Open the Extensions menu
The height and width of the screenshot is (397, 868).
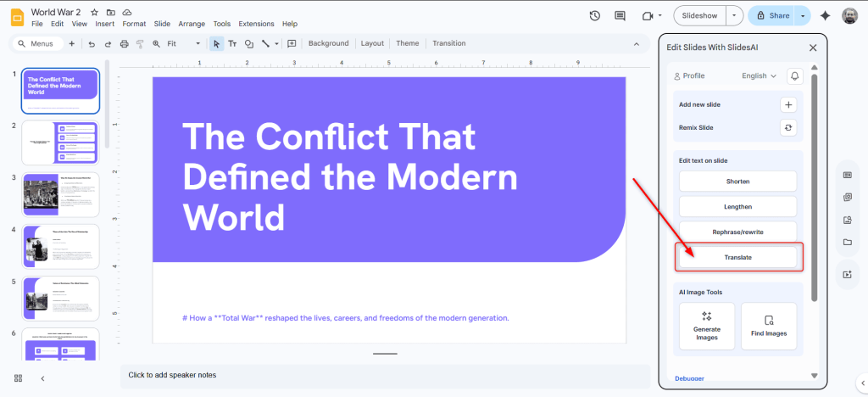point(256,24)
